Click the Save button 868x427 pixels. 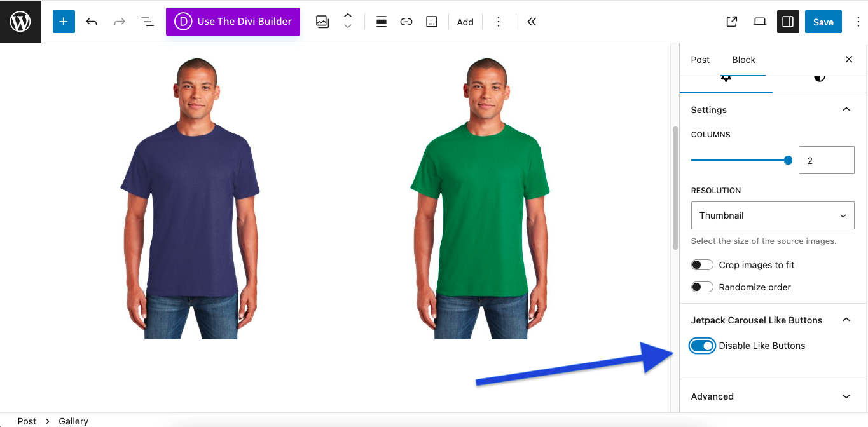coord(823,22)
